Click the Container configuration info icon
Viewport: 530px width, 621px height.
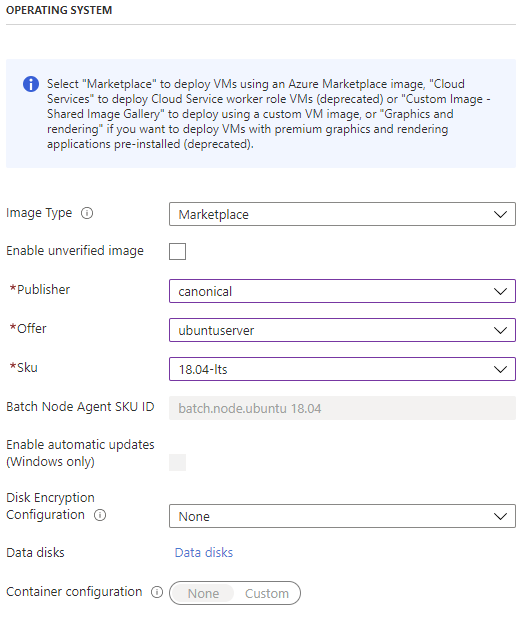157,592
